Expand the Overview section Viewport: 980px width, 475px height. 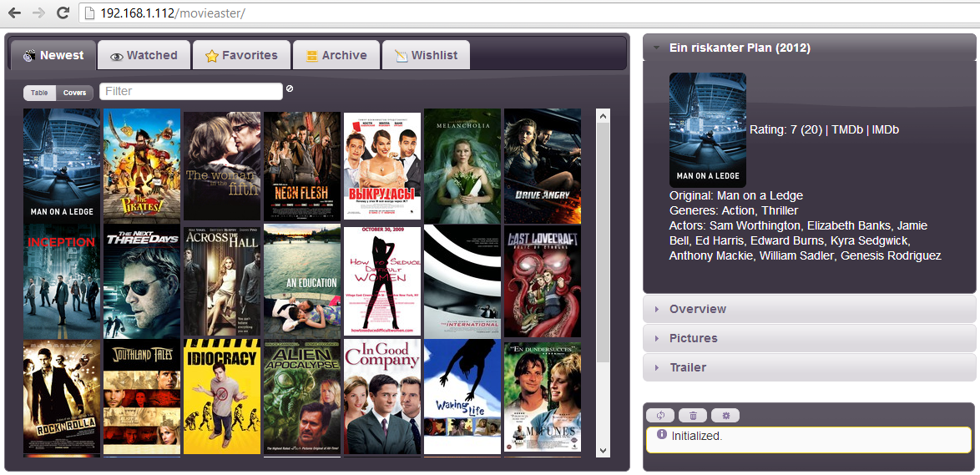coord(810,309)
